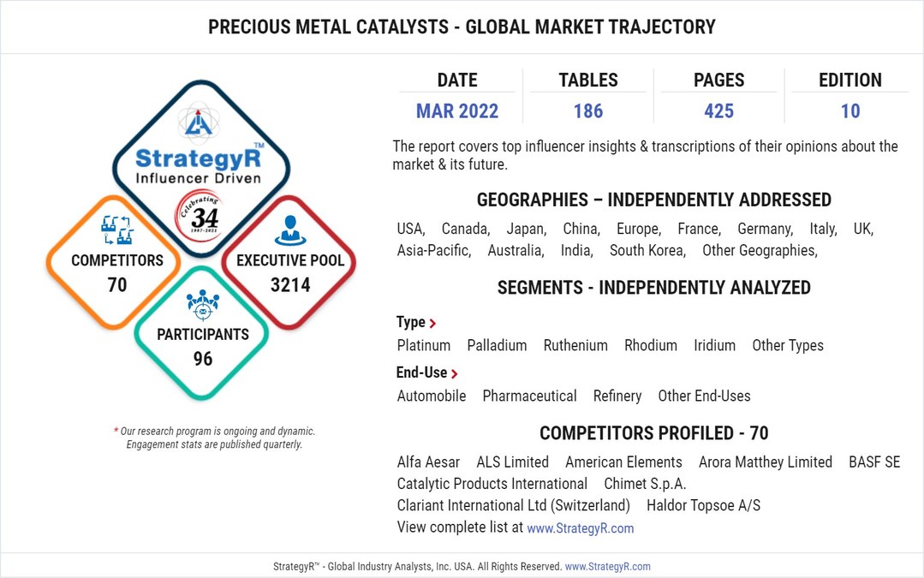
Task: Select the COMPETITORS label
Action: click(117, 260)
